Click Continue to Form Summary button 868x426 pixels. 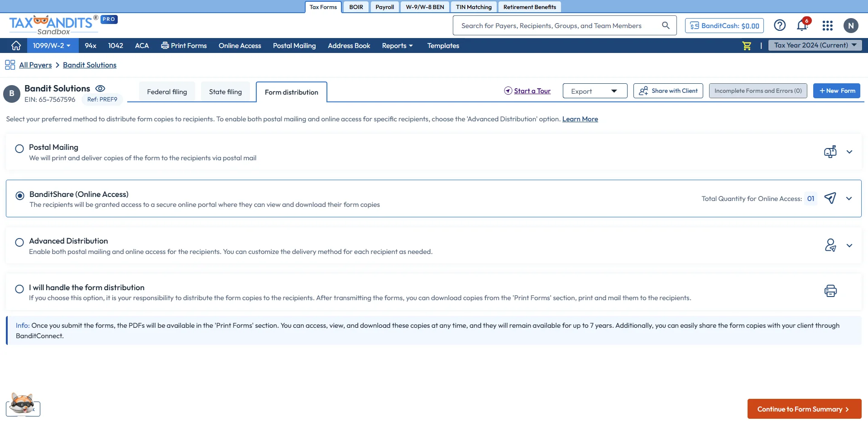pyautogui.click(x=804, y=409)
